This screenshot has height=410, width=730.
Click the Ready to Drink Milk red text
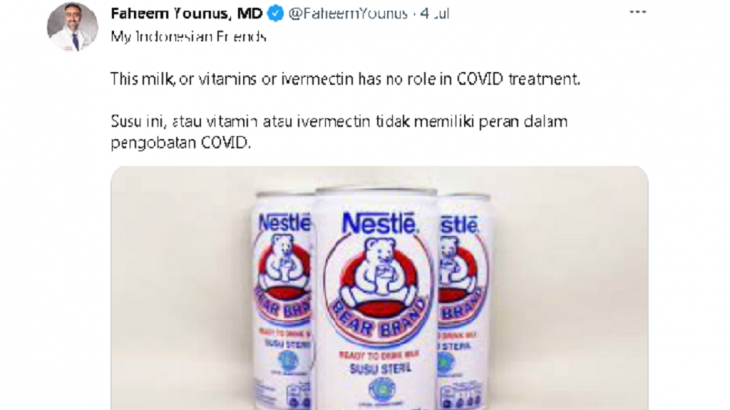coord(379,355)
